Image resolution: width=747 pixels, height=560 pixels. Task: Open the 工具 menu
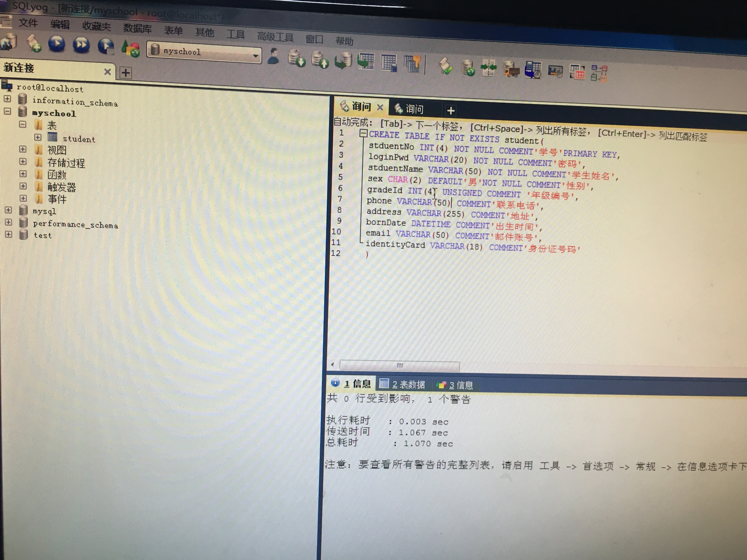(235, 34)
